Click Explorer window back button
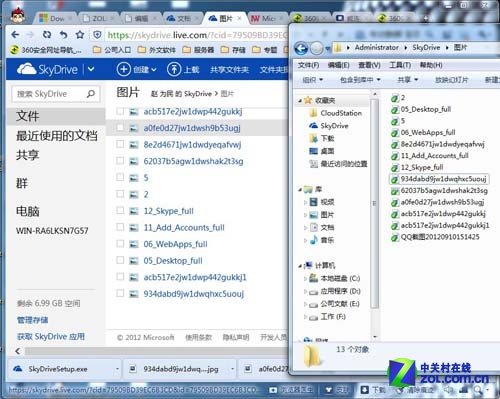This screenshot has height=399, width=500. tap(301, 49)
